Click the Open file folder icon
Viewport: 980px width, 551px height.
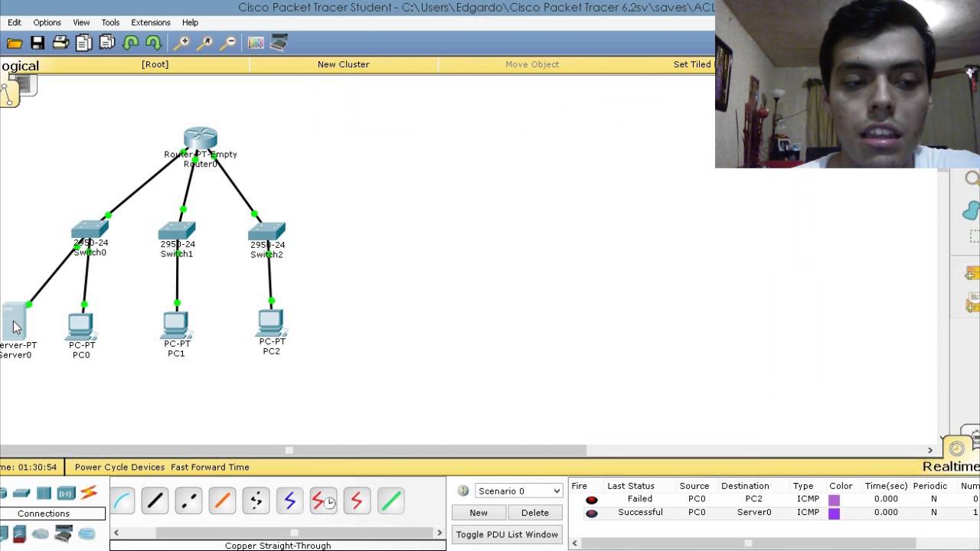tap(15, 44)
